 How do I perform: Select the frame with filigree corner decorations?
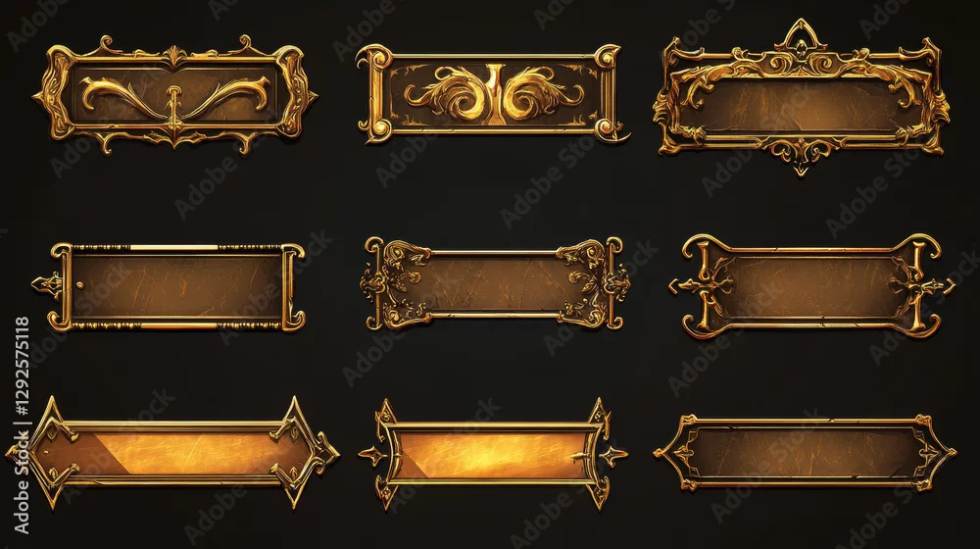pos(494,283)
